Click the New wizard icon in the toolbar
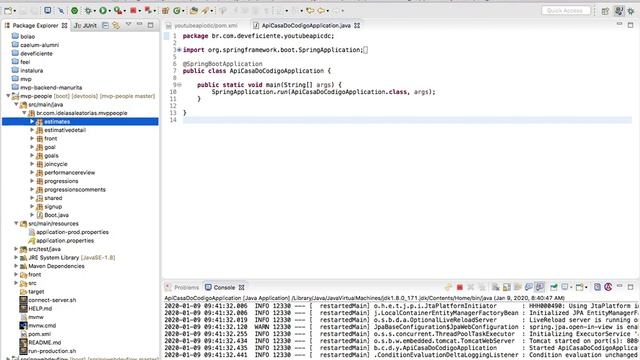This screenshot has width=640, height=360. [x=8, y=11]
